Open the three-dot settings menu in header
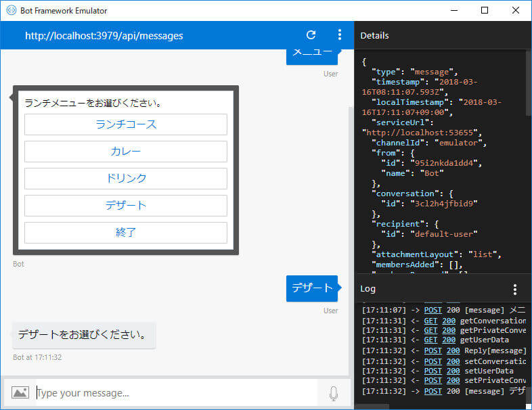This screenshot has width=532, height=410. (x=339, y=35)
